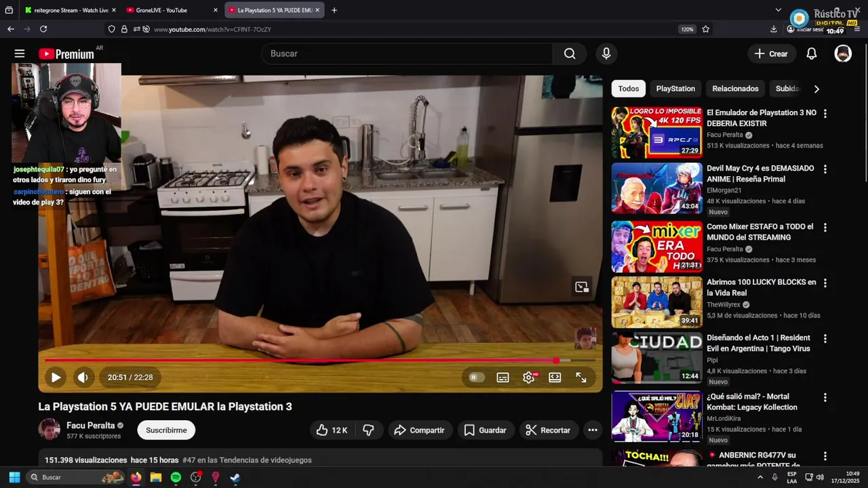The width and height of the screenshot is (868, 488).
Task: Open Como Mixer ESTAFO video title
Action: click(x=759, y=232)
